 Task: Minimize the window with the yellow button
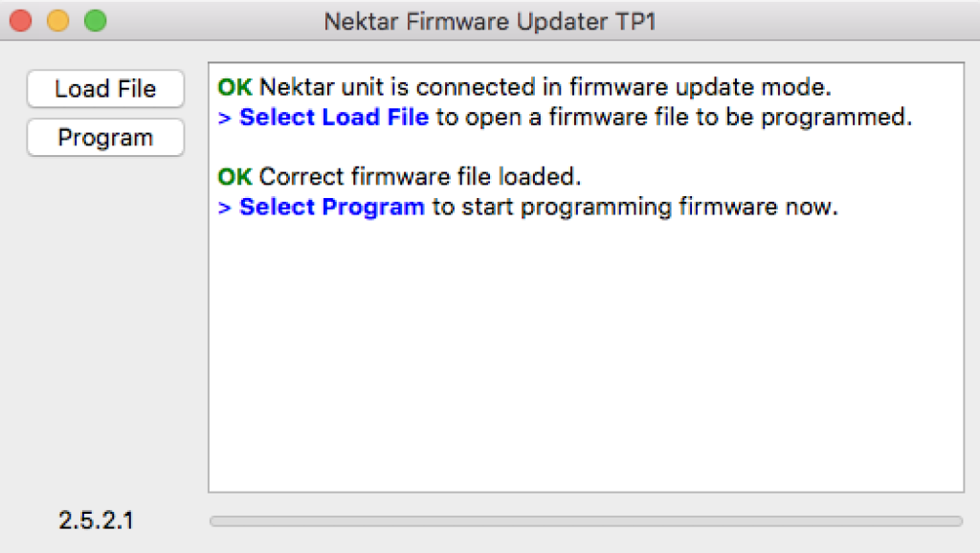[57, 20]
